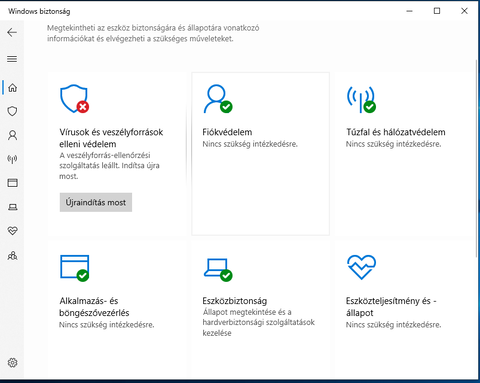480x383 pixels.
Task: Open account protection person icon in sidebar
Action: (12, 135)
